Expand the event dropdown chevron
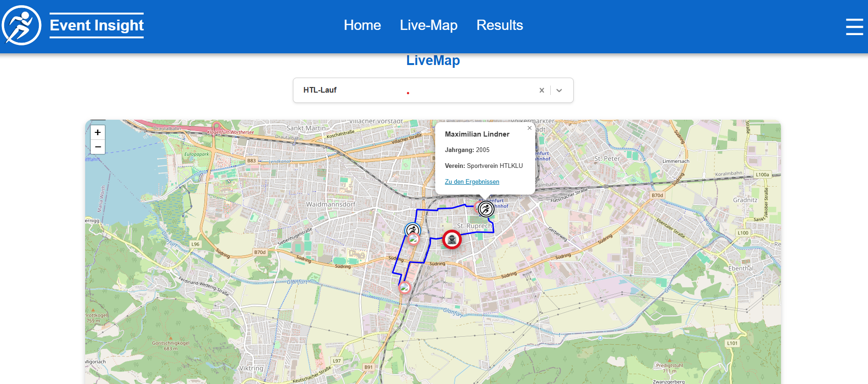Viewport: 868px width, 384px height. click(559, 90)
